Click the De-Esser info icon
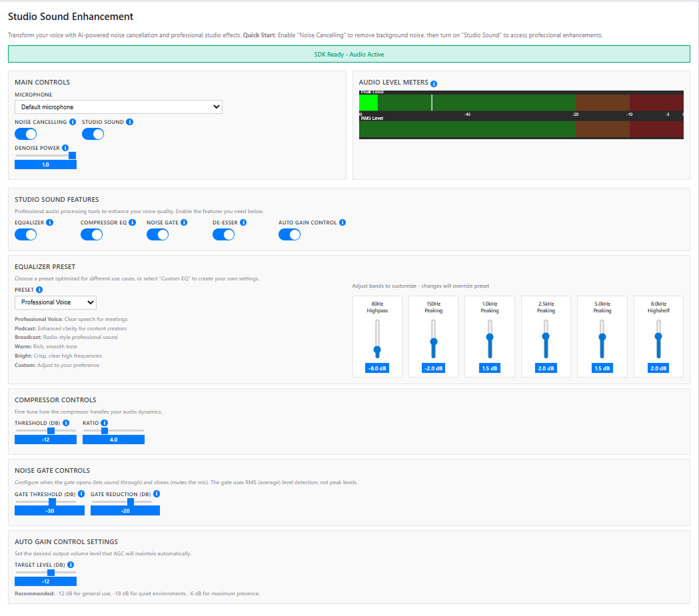The image size is (699, 616). pyautogui.click(x=243, y=222)
